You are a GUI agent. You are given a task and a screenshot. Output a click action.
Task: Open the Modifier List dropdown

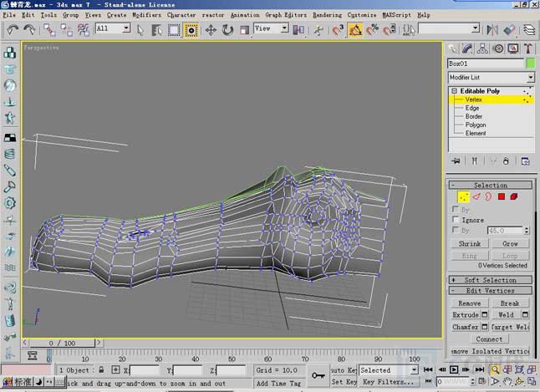click(x=531, y=77)
